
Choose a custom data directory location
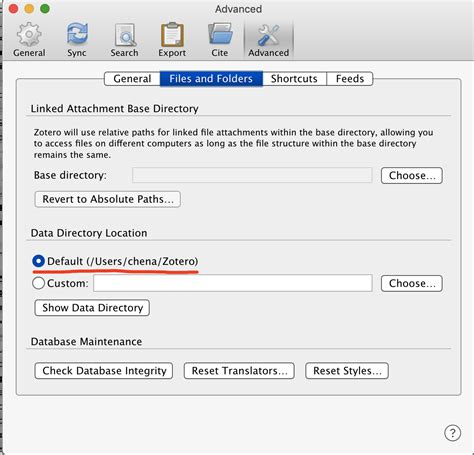tap(412, 283)
